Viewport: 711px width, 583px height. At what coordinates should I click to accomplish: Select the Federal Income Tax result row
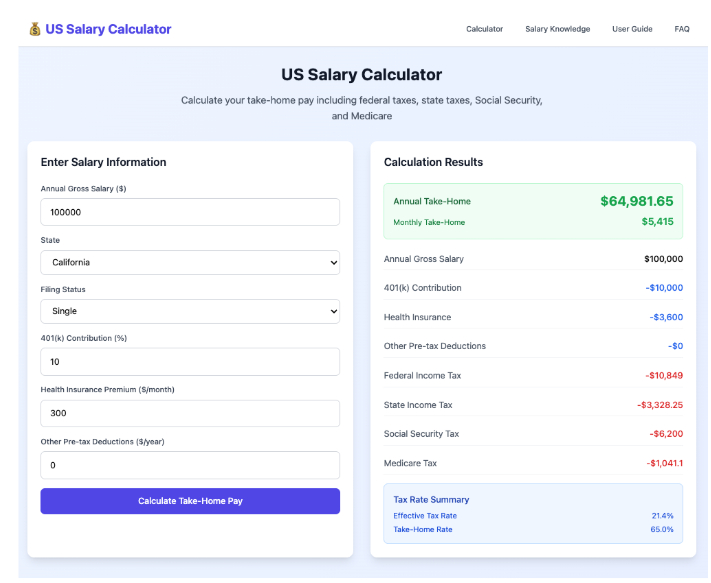tap(533, 376)
